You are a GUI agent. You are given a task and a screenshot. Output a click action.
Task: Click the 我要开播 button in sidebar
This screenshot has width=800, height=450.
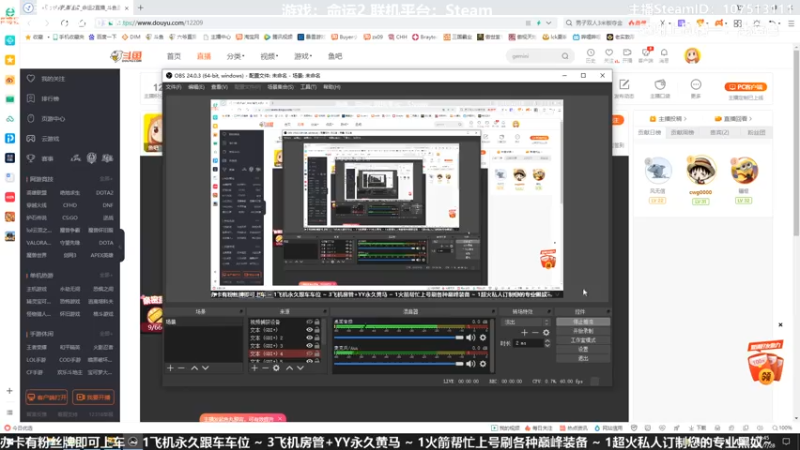(x=93, y=397)
